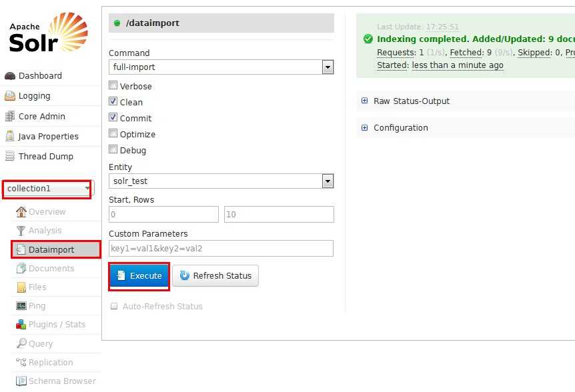Screen dimensions: 575x392
Task: Open the Command full-import dropdown
Action: 221,67
